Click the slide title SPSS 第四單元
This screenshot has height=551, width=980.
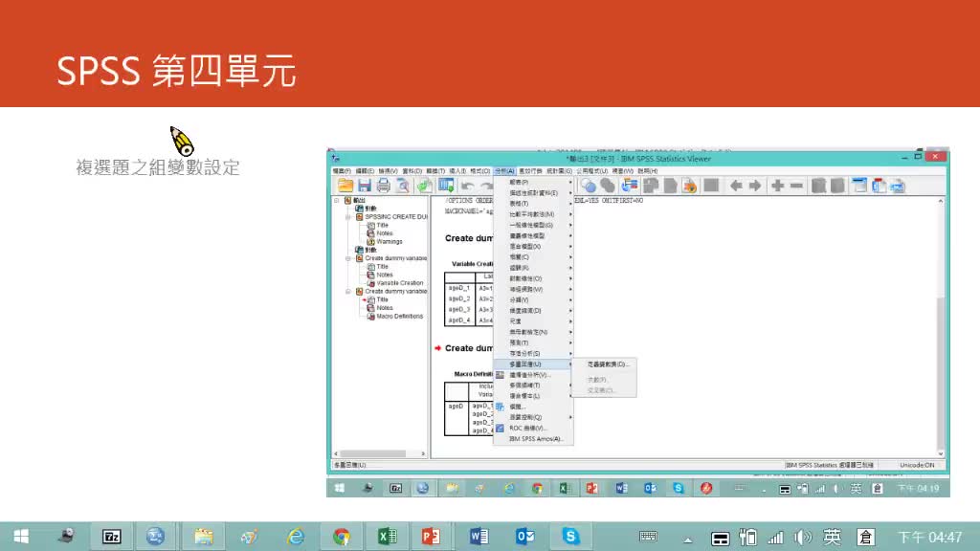coord(176,71)
